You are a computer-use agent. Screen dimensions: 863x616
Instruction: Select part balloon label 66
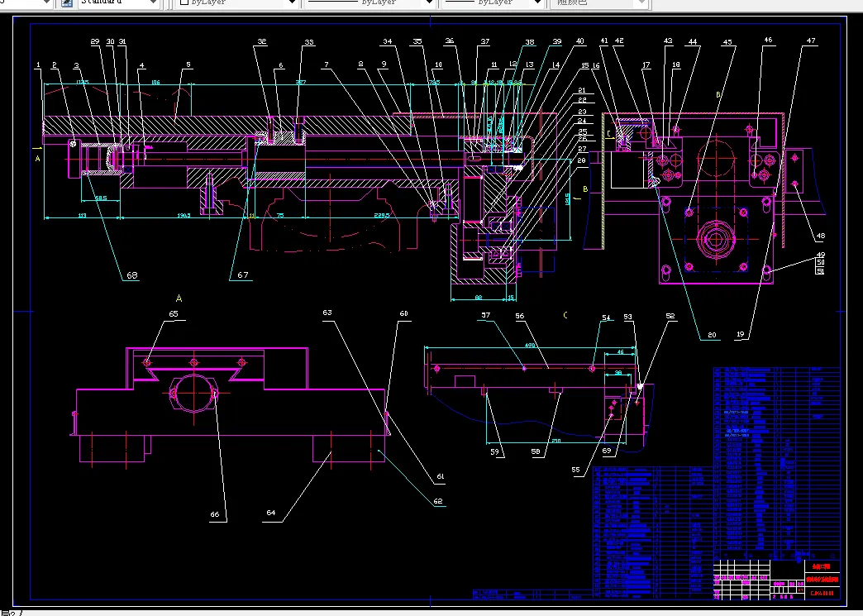pyautogui.click(x=215, y=514)
